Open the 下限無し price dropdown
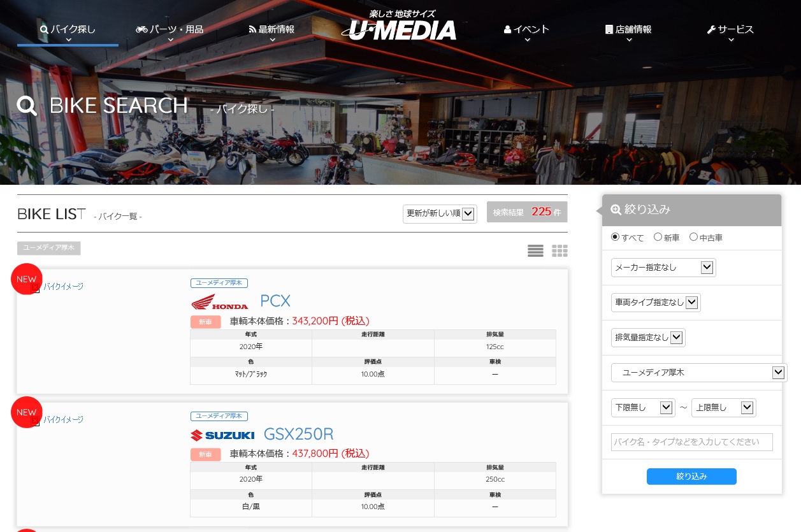 [x=643, y=408]
